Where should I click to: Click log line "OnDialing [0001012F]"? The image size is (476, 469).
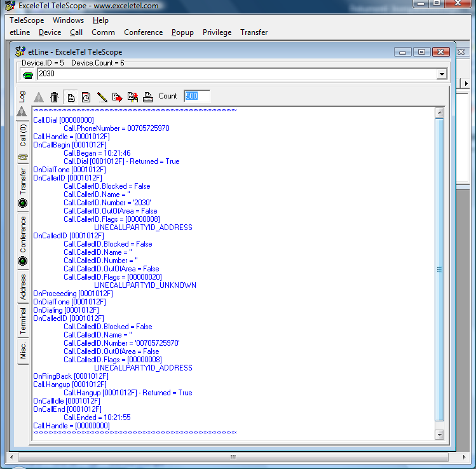(66, 310)
